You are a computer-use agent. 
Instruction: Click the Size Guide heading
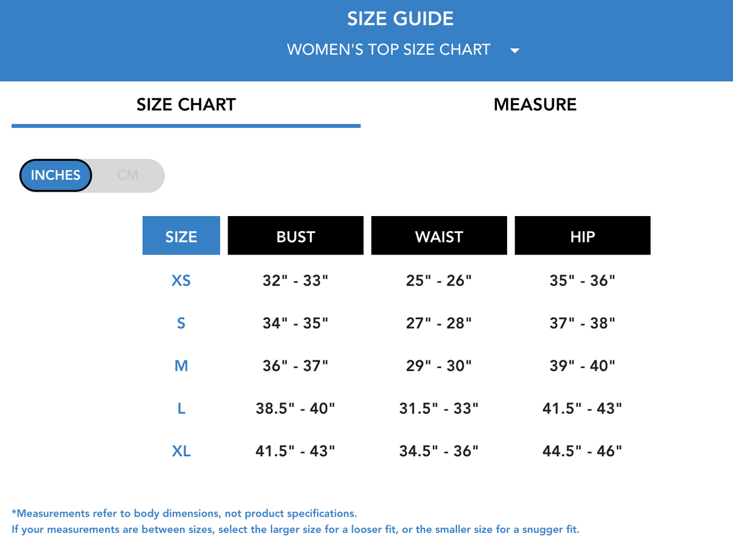click(x=400, y=19)
